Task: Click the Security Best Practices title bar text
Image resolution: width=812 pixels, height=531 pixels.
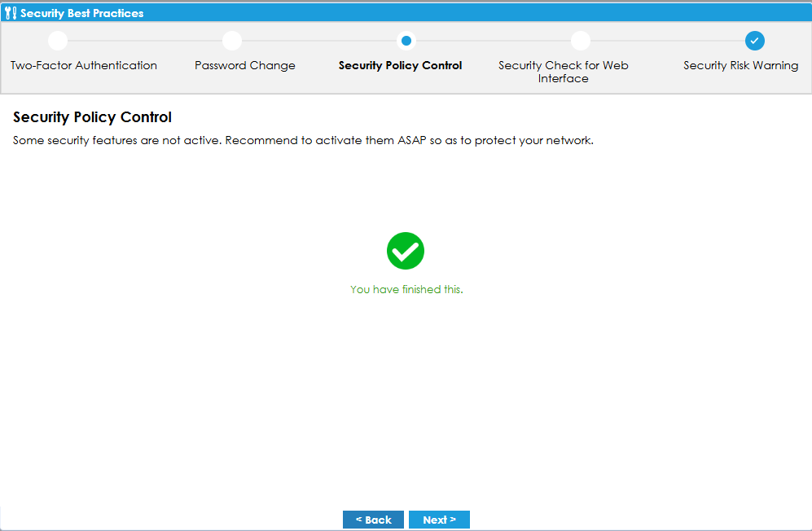Action: [x=81, y=13]
